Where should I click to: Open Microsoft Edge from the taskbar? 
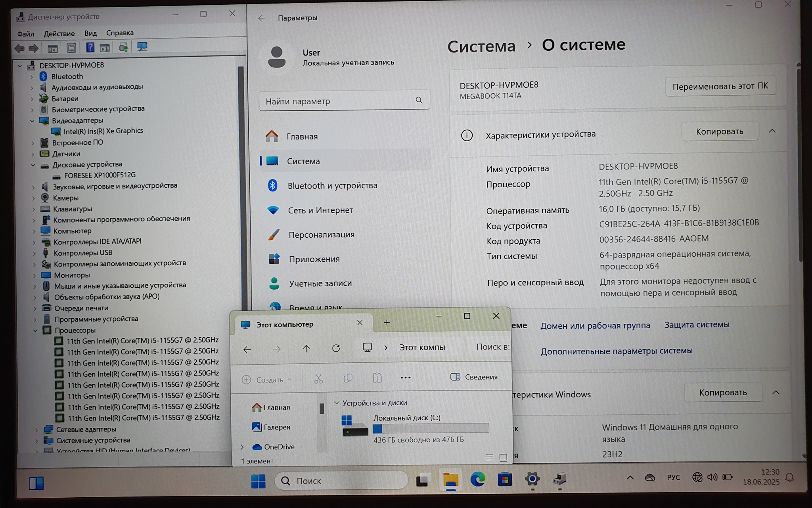pos(478,480)
